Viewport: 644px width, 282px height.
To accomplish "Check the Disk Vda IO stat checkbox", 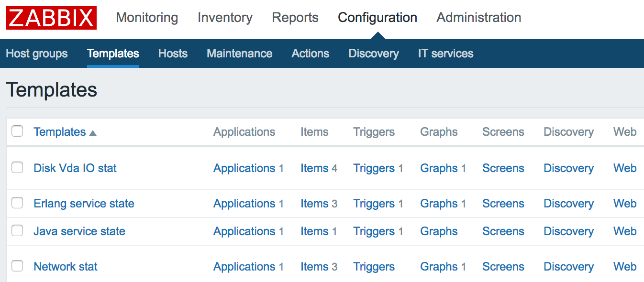I will tap(17, 168).
